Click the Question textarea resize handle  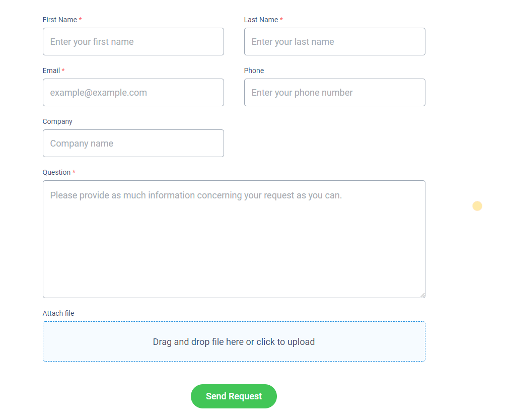pos(422,295)
